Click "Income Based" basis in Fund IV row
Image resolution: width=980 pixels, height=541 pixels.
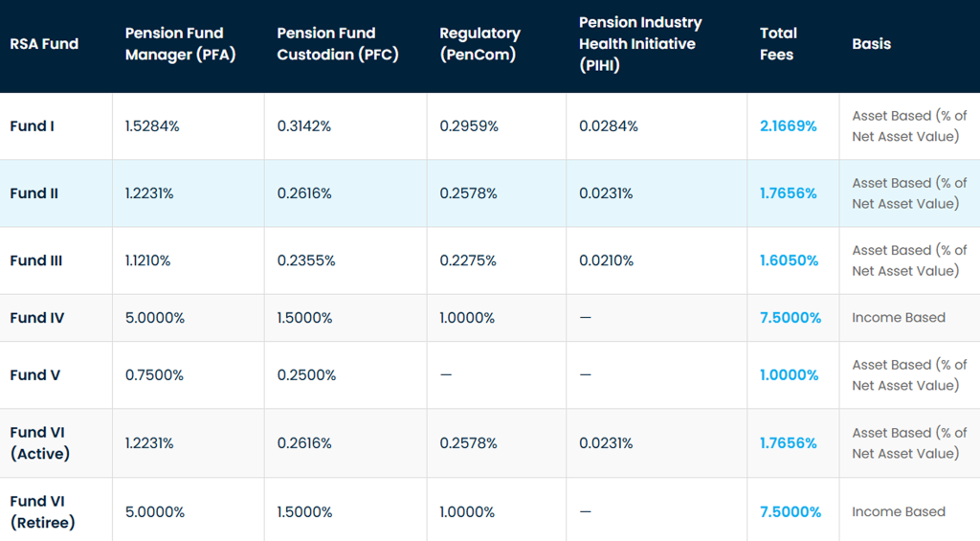[x=899, y=318]
